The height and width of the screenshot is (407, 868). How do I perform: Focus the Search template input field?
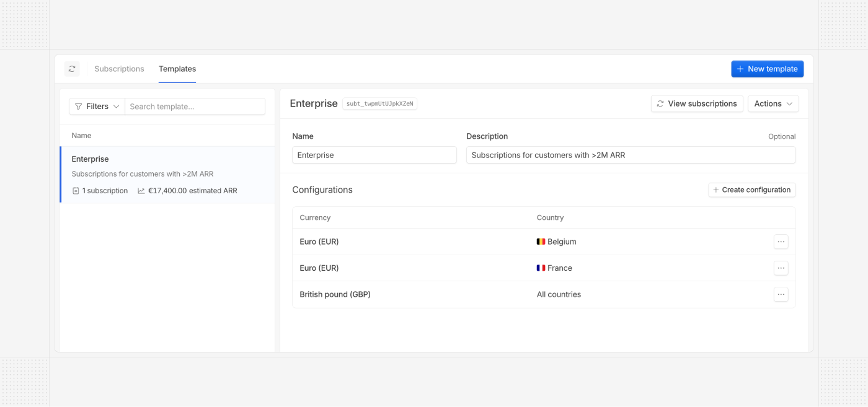[x=195, y=107]
